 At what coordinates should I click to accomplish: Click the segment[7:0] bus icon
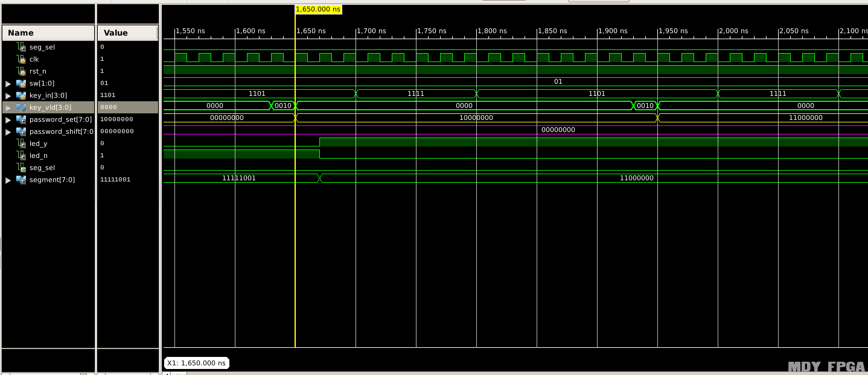coord(21,180)
